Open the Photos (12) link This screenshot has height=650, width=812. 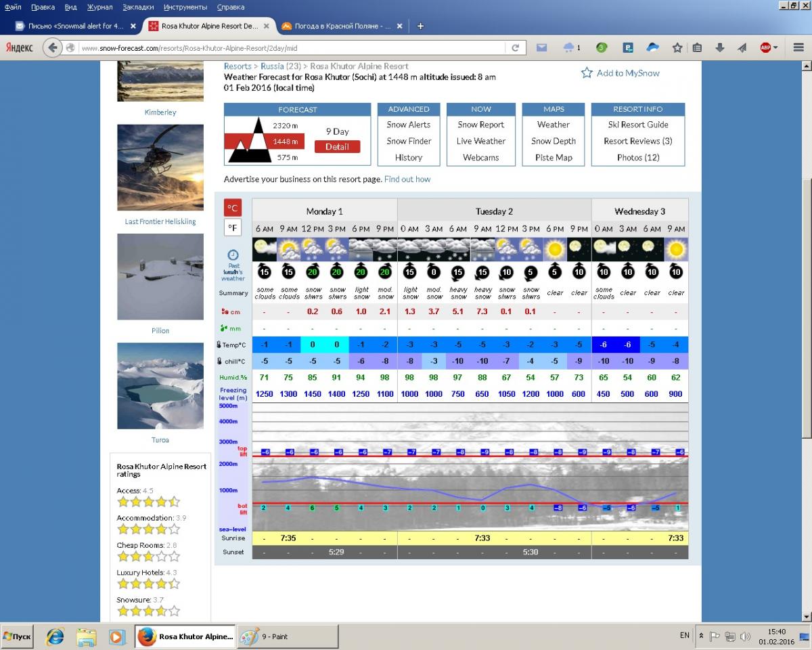tap(638, 158)
